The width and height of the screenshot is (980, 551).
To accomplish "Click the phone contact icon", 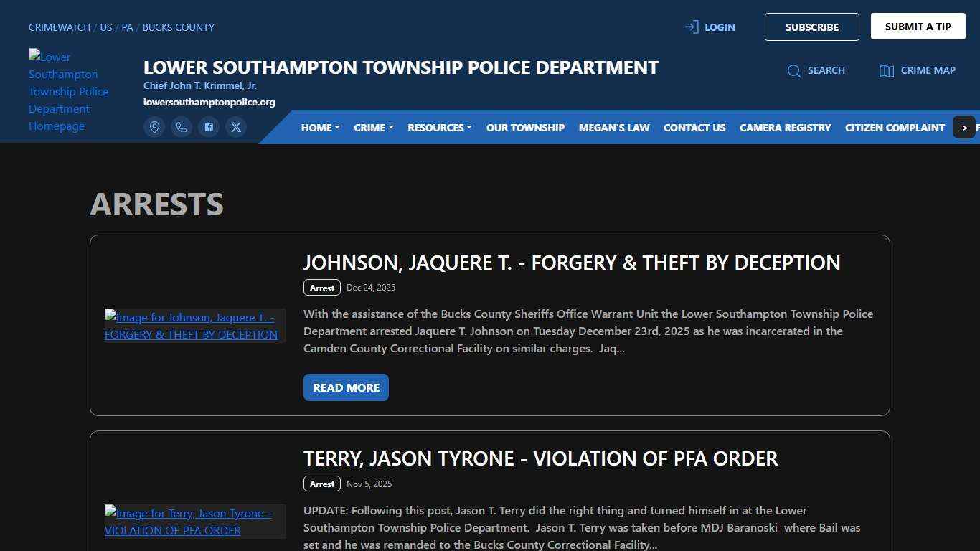I will coord(182,127).
